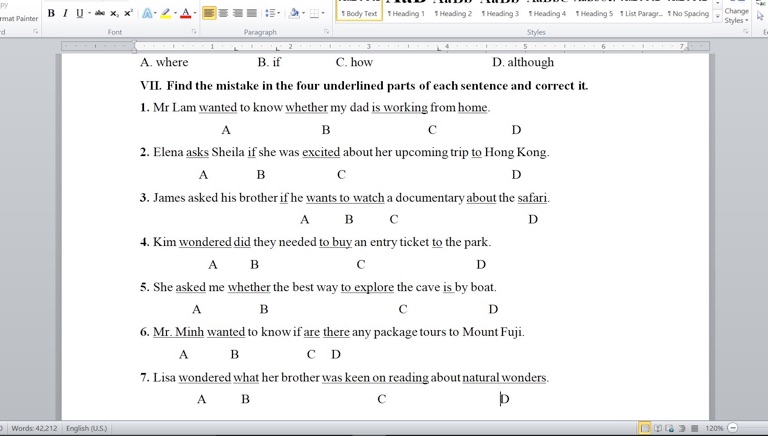
Task: Toggle Bold formatting
Action: click(51, 13)
